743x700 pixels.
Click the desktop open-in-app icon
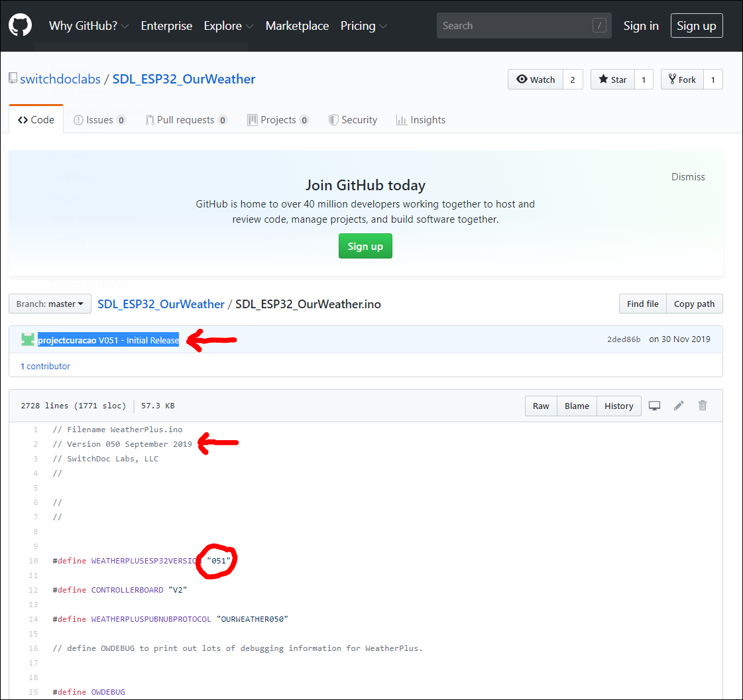[654, 406]
